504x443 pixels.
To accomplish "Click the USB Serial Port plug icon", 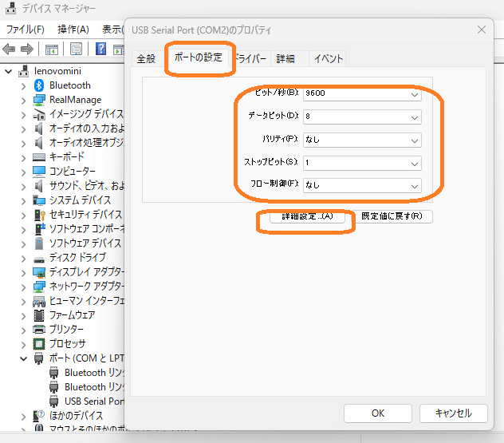I will click(x=54, y=401).
